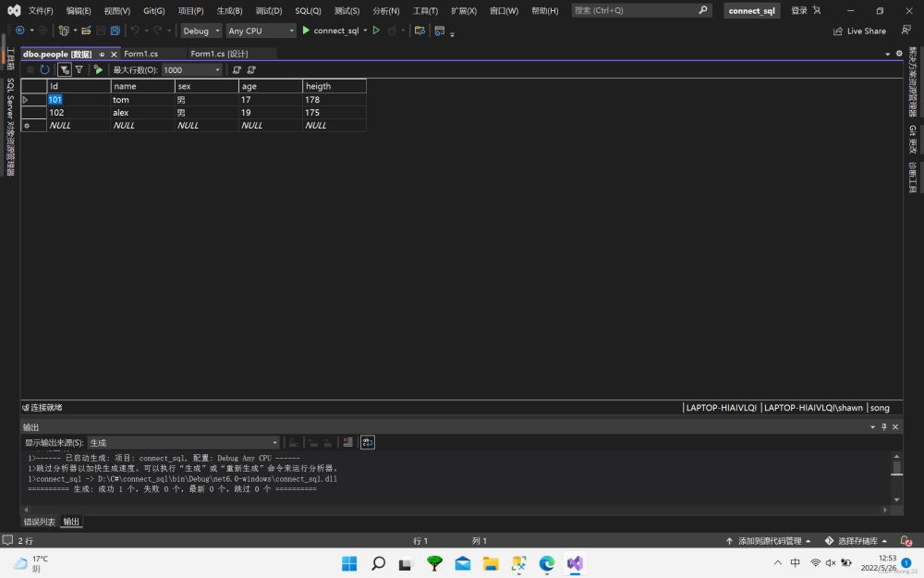Pin the dbo.people data tab
Image resolution: width=924 pixels, height=578 pixels.
(102, 54)
